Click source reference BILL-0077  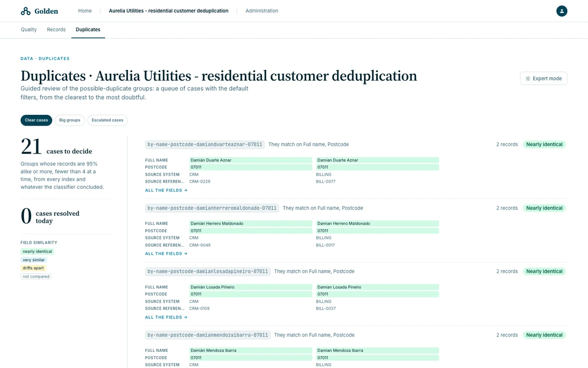pos(325,182)
